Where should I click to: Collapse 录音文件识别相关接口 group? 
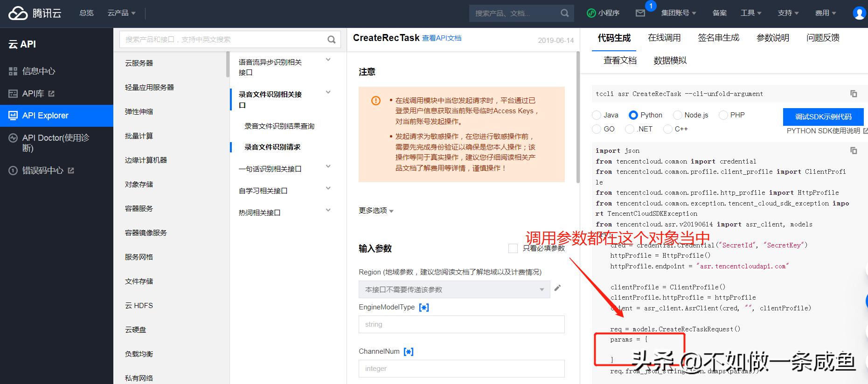coord(328,92)
